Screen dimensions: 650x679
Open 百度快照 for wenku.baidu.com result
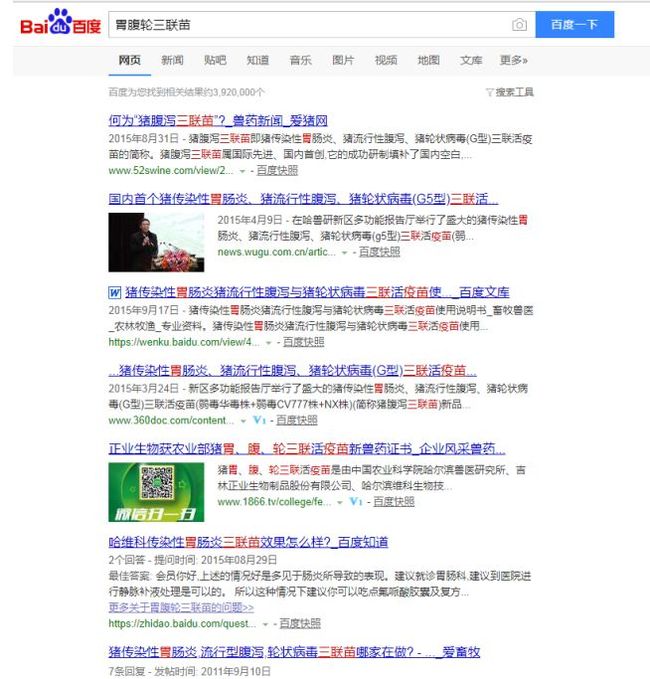pyautogui.click(x=304, y=342)
